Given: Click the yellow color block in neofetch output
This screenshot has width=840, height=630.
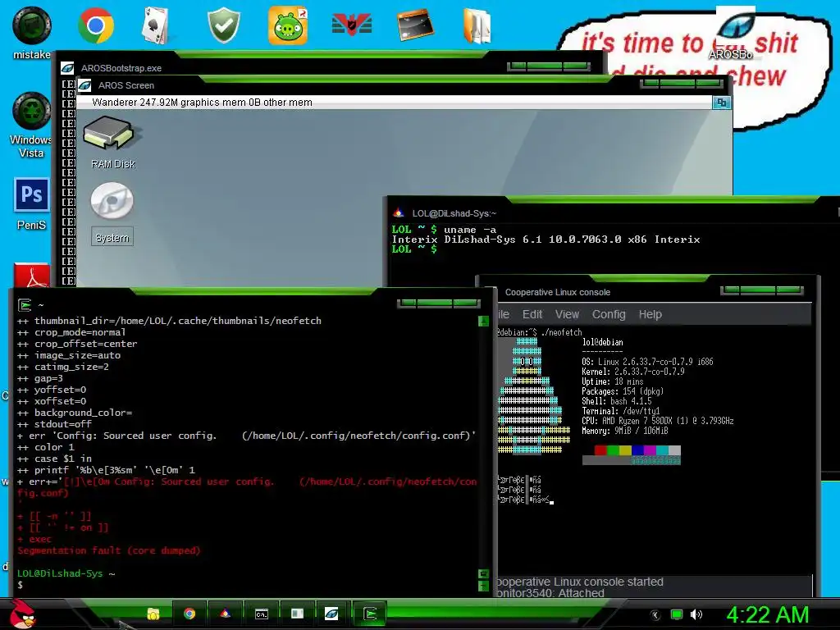Looking at the screenshot, I should click(x=625, y=450).
